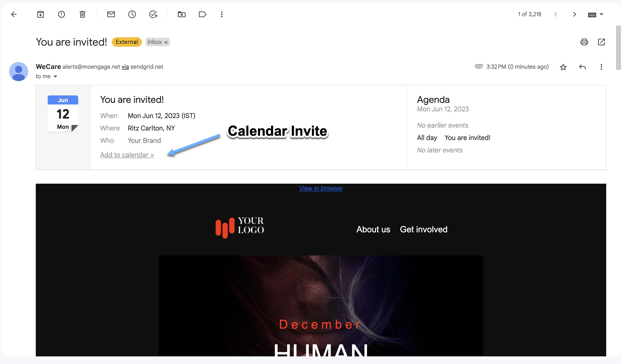Add this email to Tasks
The height and width of the screenshot is (364, 621).
pyautogui.click(x=153, y=14)
